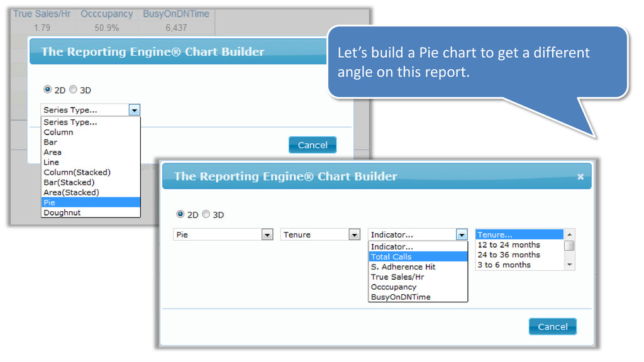Click the Pie combo box field
The width and height of the screenshot is (644, 362).
click(223, 235)
